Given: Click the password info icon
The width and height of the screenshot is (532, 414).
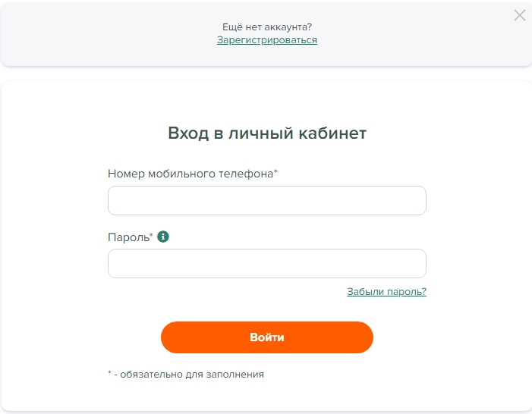Looking at the screenshot, I should pyautogui.click(x=163, y=237).
